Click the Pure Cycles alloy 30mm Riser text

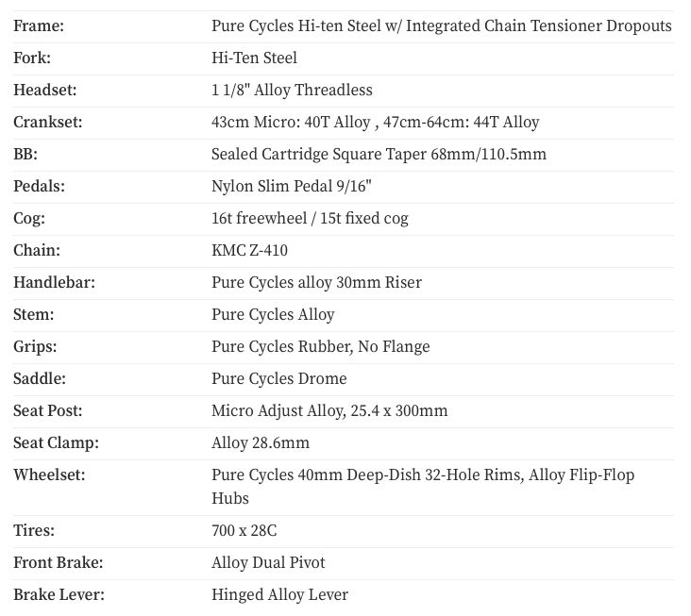click(x=316, y=282)
